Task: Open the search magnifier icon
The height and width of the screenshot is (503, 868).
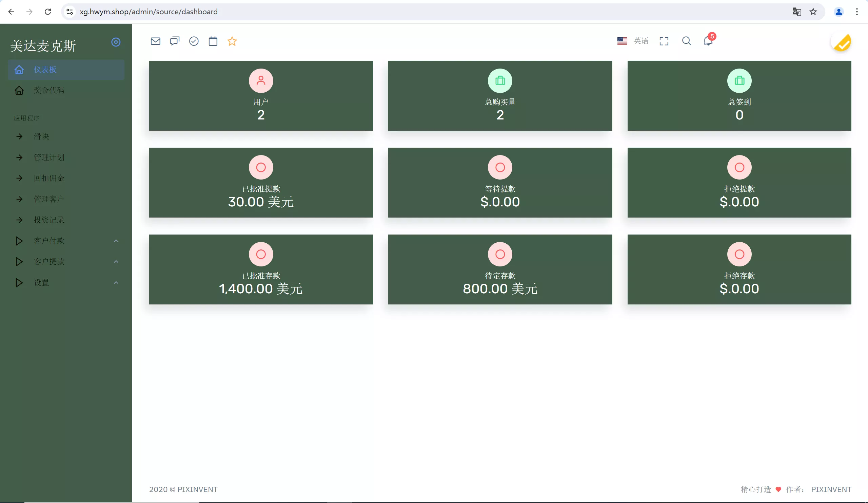Action: click(686, 41)
